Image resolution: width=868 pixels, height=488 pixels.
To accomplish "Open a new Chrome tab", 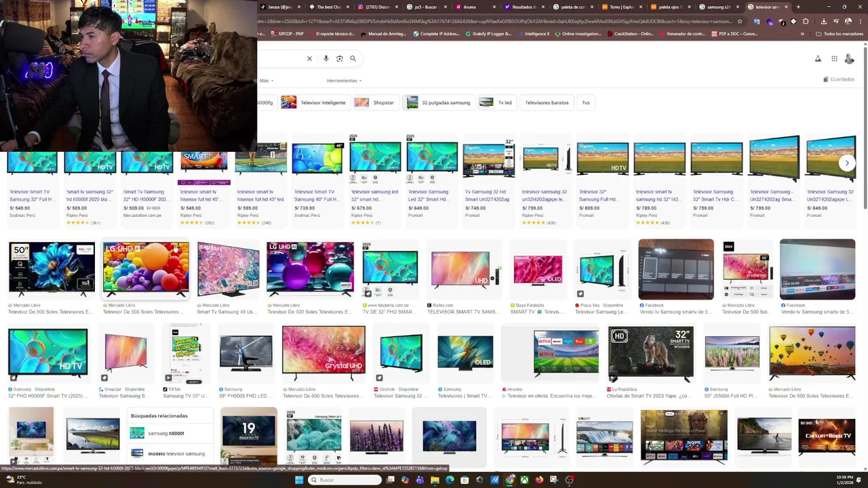I will (798, 7).
